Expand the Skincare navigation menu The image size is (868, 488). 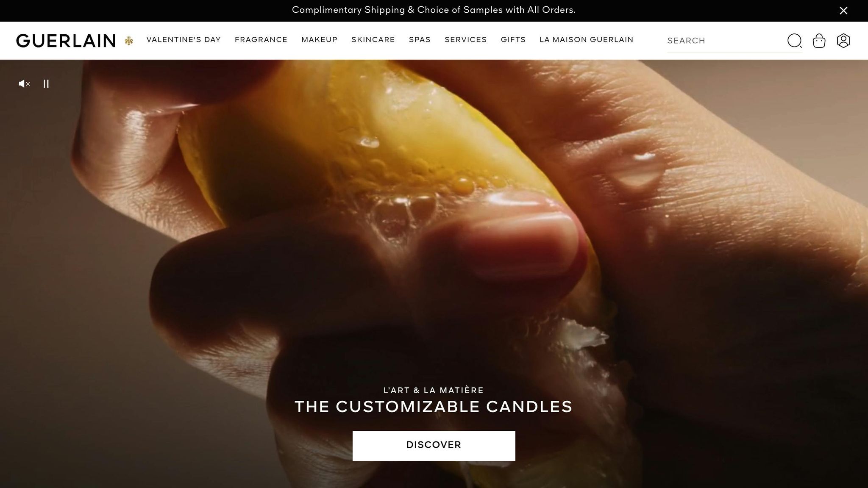[x=373, y=40]
